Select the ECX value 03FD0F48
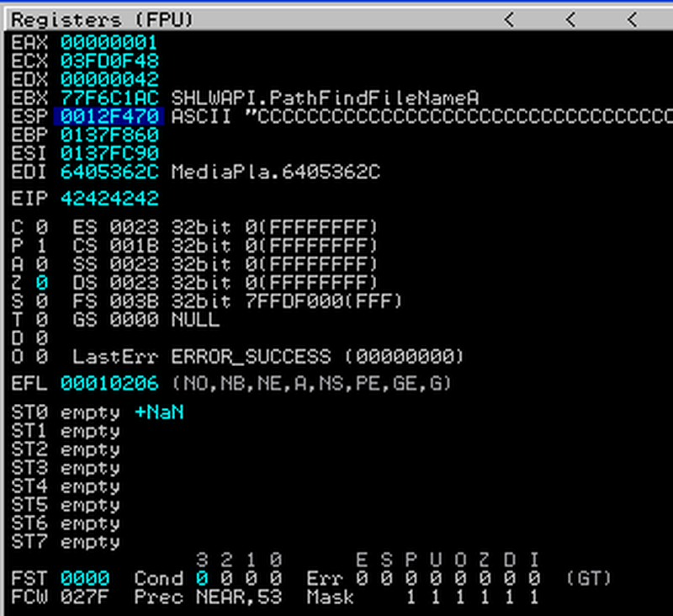 (x=109, y=61)
